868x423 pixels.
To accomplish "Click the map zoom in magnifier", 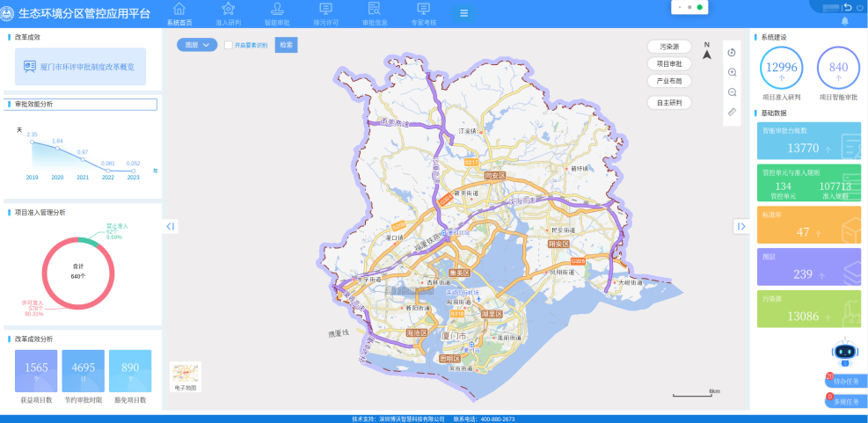I will click(x=732, y=72).
